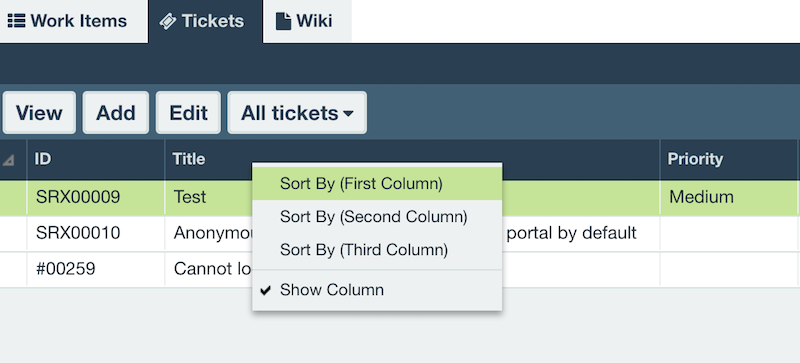Select ticket row #00259

[400, 269]
